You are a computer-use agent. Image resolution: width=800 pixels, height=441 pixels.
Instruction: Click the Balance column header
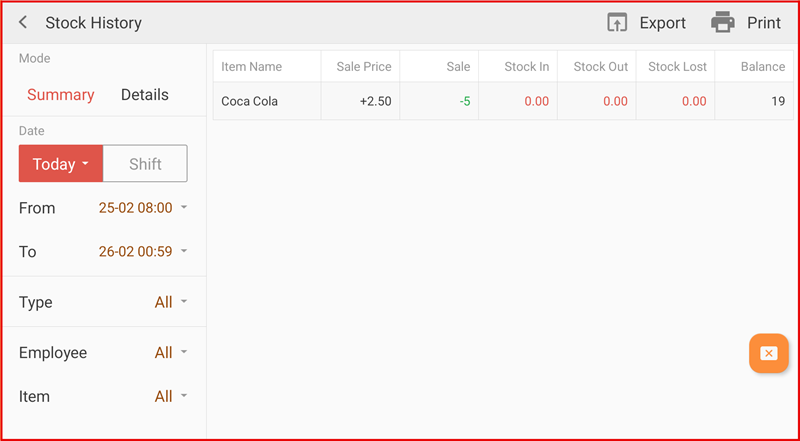tap(762, 67)
